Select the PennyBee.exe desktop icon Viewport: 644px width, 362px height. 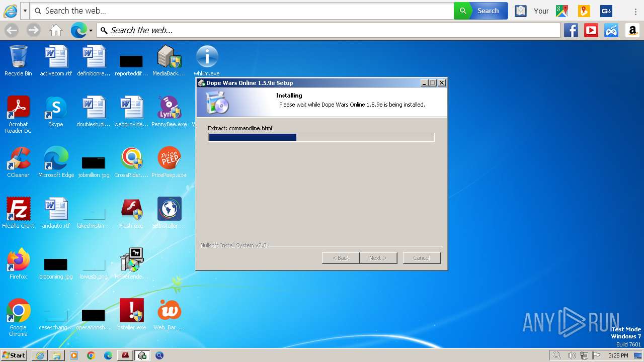[169, 112]
